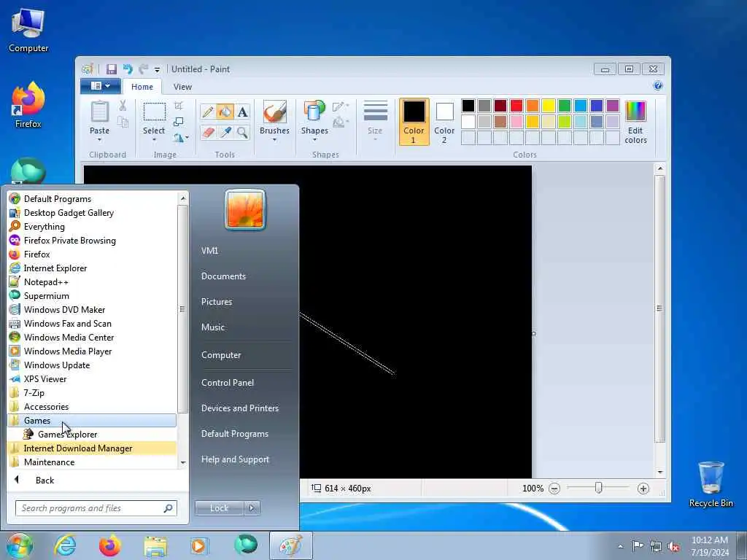Pick the green color swatch
The image size is (747, 560).
pos(564,106)
